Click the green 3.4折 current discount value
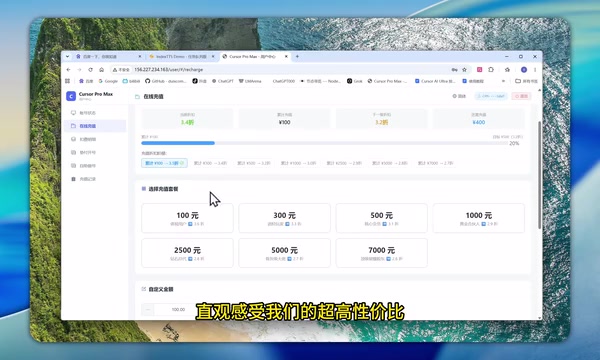 (187, 122)
